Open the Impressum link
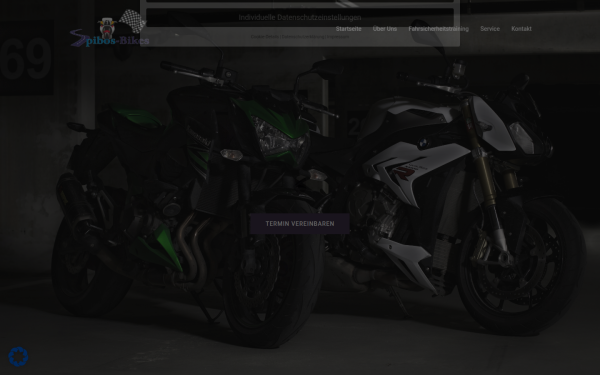Screen dimensions: 600x375 [338, 37]
